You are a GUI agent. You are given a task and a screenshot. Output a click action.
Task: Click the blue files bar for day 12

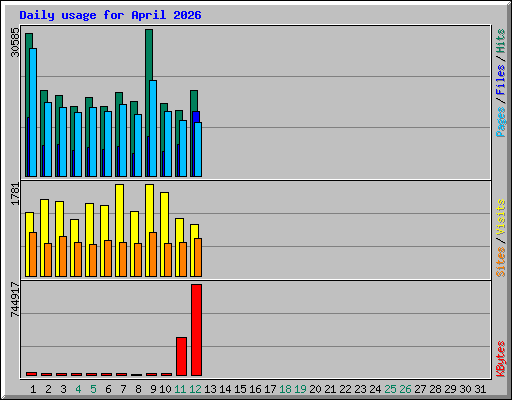click(x=196, y=117)
